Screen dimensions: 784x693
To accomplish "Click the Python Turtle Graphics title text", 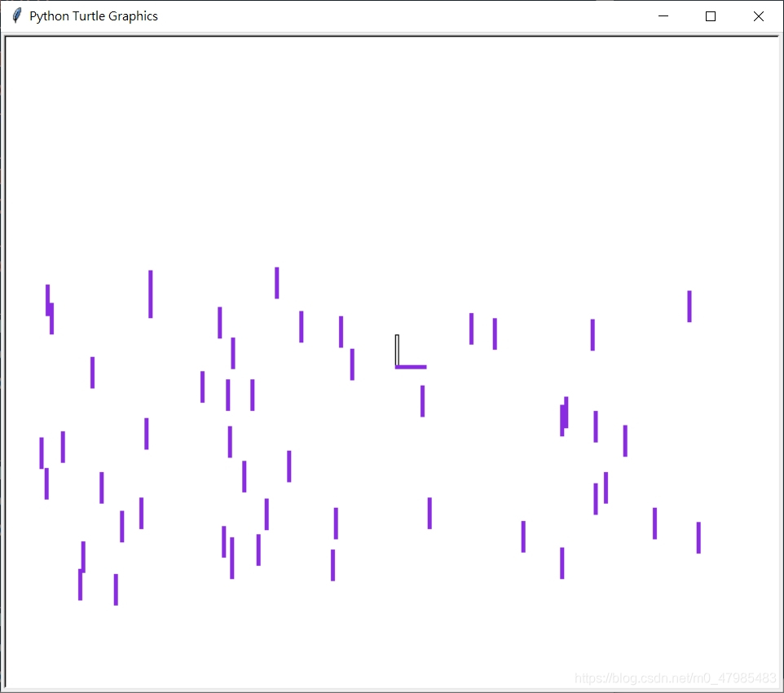I will (92, 15).
